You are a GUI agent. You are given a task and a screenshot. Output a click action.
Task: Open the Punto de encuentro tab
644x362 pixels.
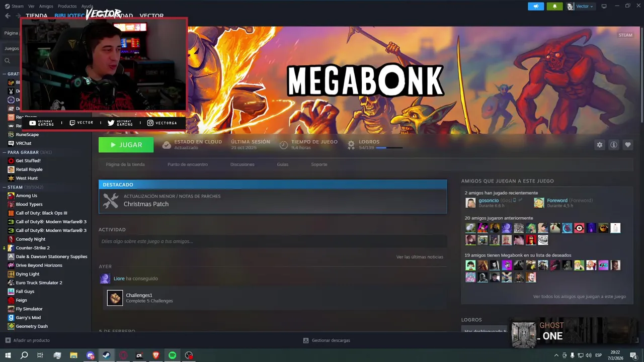(x=187, y=164)
